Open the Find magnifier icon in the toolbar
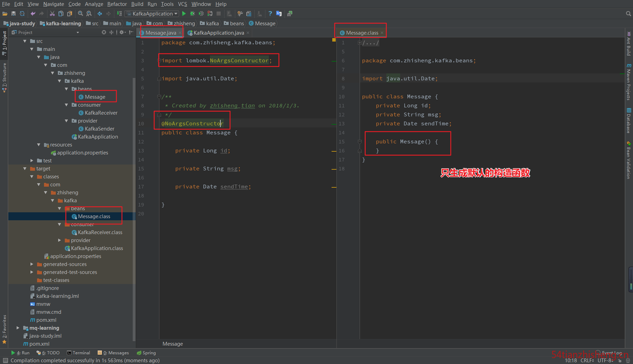Viewport: 633px width, 364px height. pos(80,14)
